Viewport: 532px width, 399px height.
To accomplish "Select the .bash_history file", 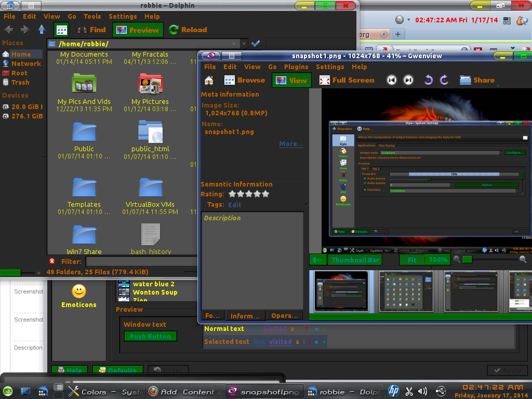I will [x=150, y=239].
